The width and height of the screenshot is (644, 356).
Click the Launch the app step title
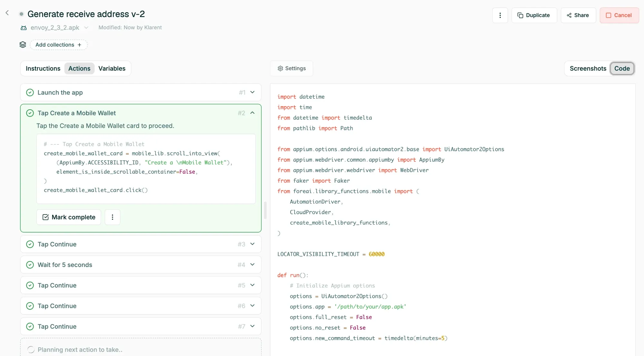click(x=60, y=93)
